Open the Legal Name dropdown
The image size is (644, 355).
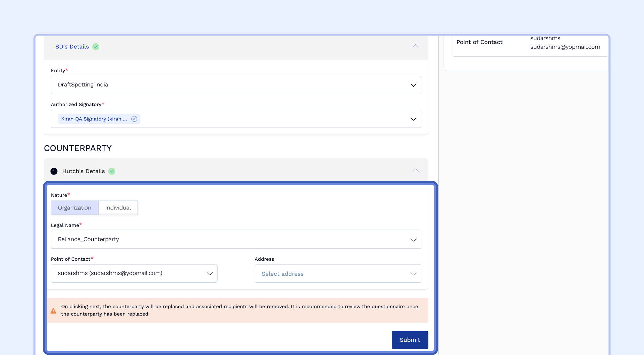click(236, 240)
